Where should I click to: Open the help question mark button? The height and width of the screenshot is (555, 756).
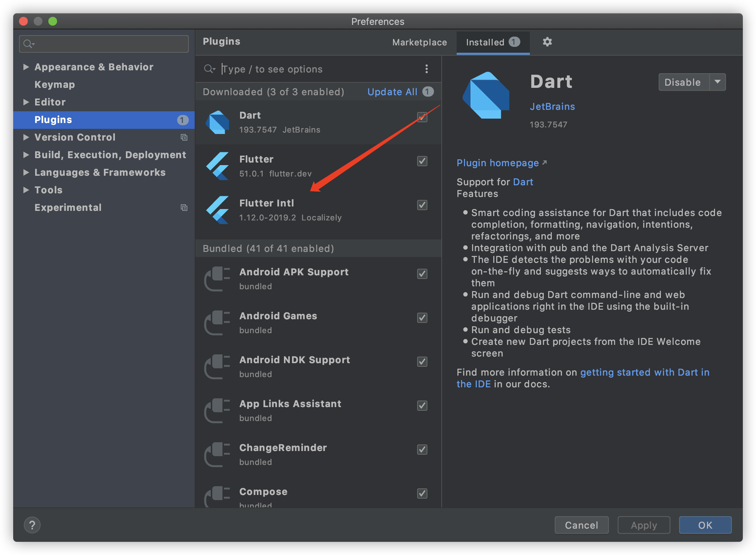click(x=32, y=525)
